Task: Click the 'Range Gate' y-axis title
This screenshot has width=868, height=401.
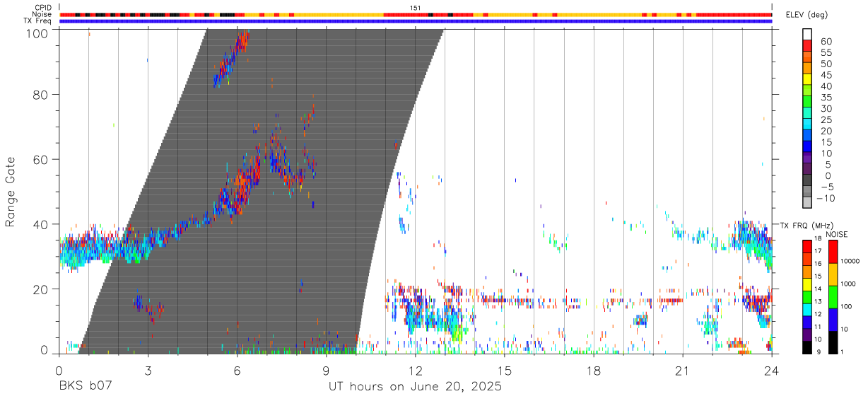Action: coord(11,192)
